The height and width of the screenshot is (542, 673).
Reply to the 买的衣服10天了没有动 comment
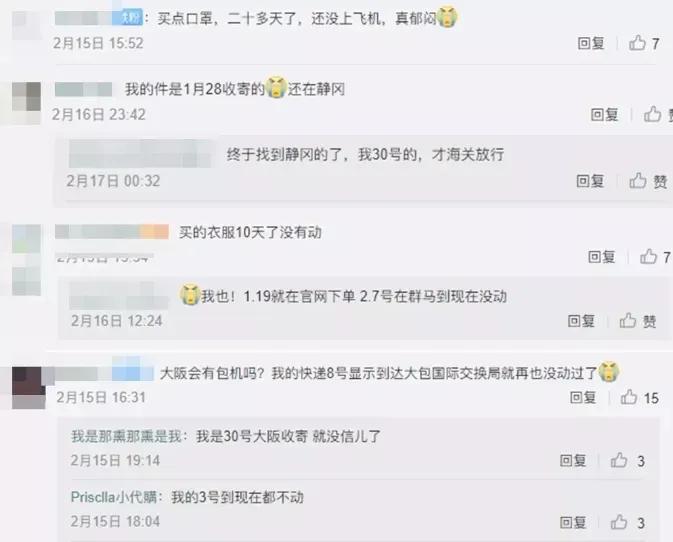tap(602, 257)
